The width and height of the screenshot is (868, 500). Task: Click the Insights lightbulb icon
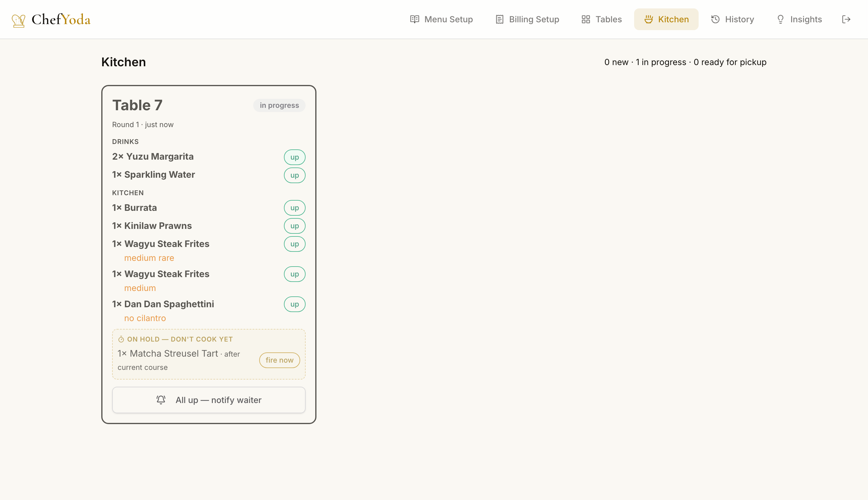tap(780, 19)
